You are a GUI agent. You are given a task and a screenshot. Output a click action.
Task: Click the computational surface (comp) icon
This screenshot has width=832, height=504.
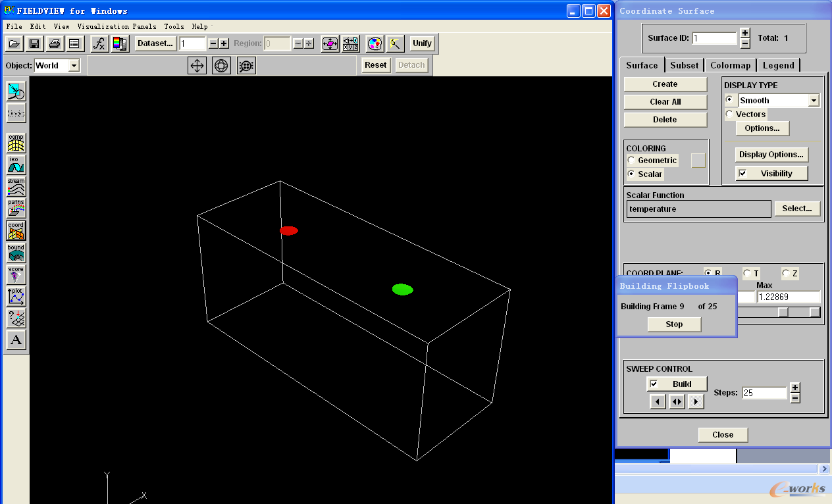tap(16, 142)
